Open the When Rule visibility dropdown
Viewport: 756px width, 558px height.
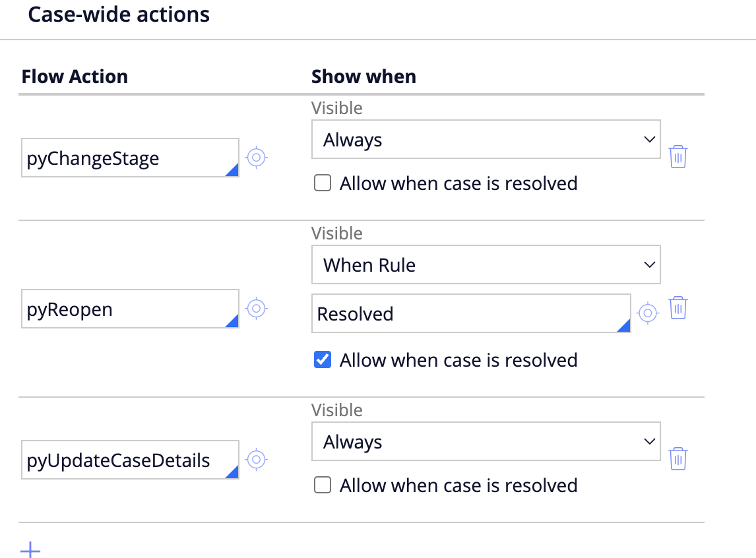point(486,265)
